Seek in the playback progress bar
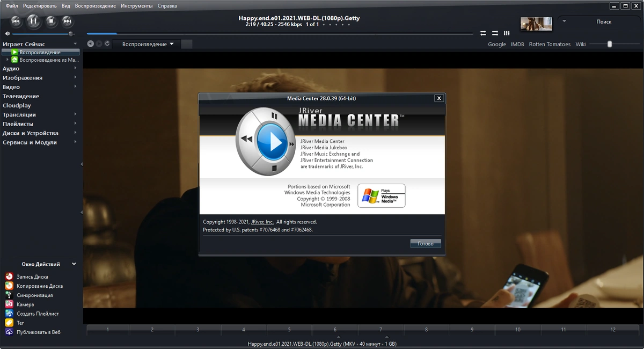This screenshot has height=349, width=644. coord(280,34)
